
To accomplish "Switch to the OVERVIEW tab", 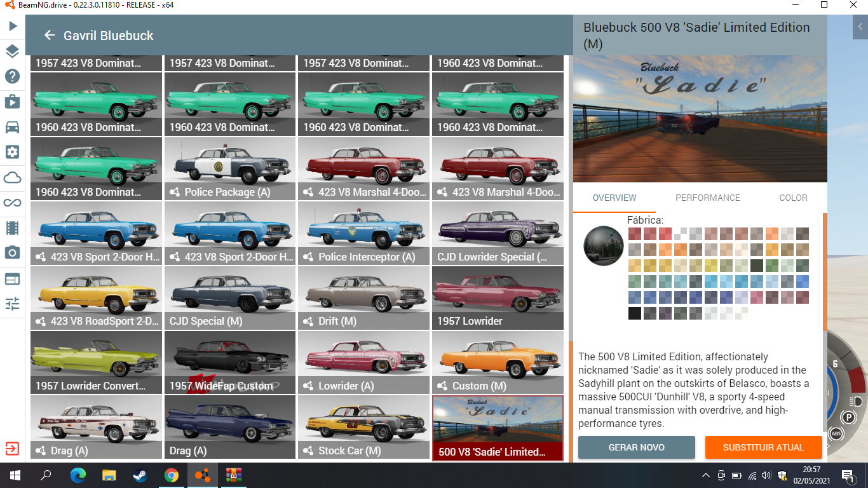I will 614,198.
